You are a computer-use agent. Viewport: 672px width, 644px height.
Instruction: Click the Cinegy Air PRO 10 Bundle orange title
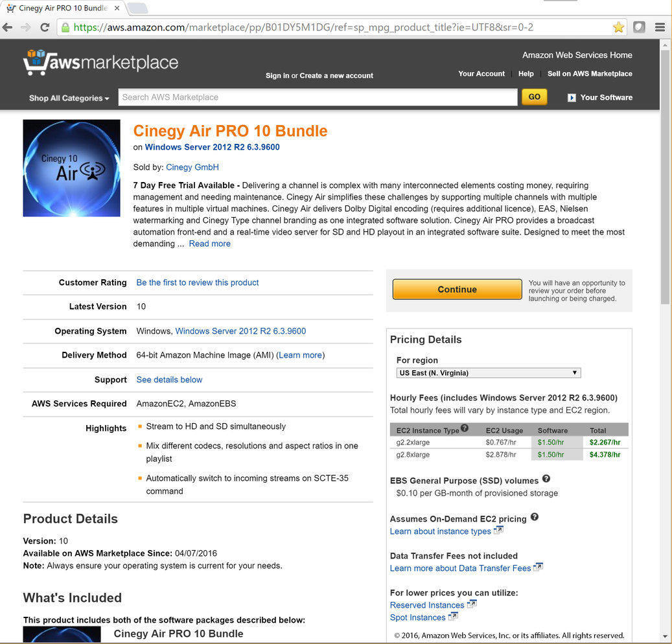[230, 131]
